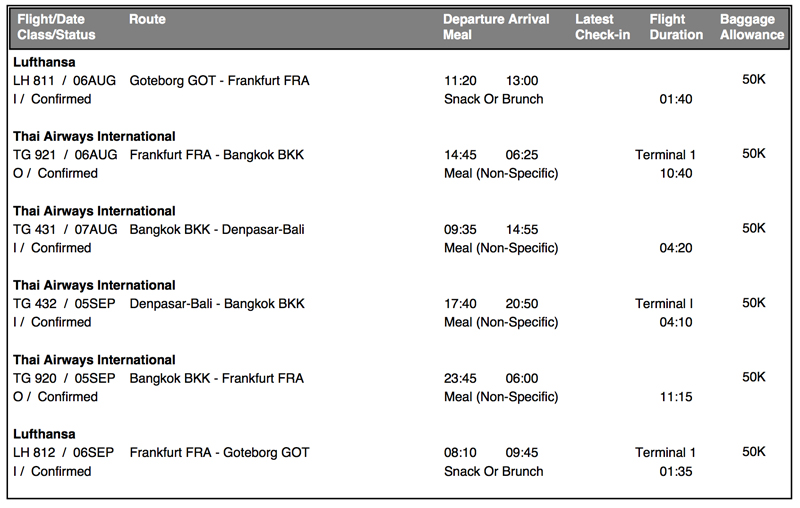
Task: Click flight number TG 431
Action: pos(34,229)
